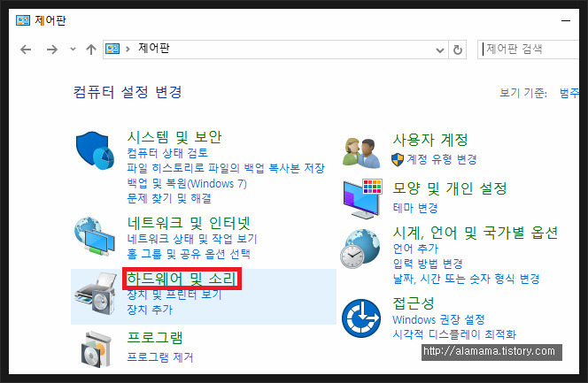Select 제어판 in the address breadcrumb

point(154,49)
